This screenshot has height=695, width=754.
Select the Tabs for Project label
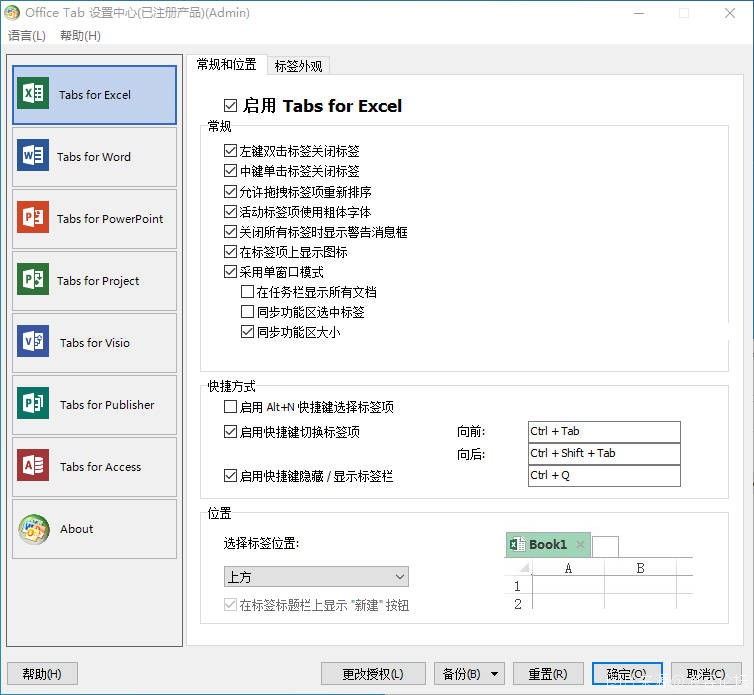pos(98,281)
